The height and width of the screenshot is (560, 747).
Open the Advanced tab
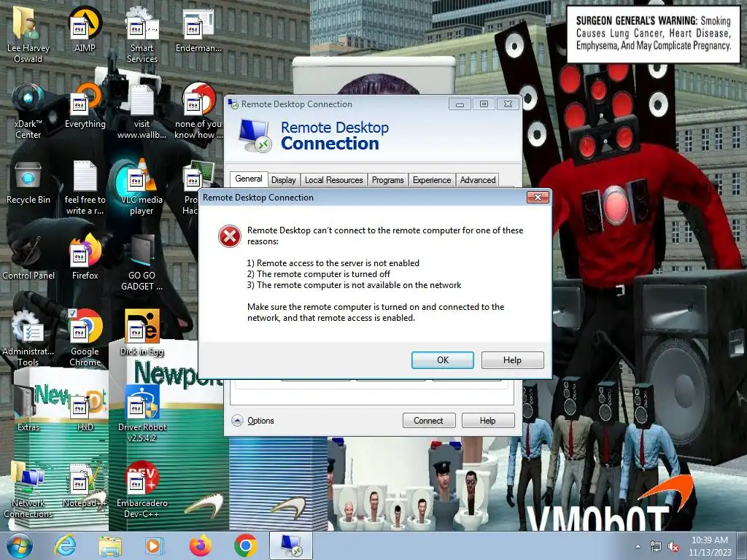click(x=477, y=180)
